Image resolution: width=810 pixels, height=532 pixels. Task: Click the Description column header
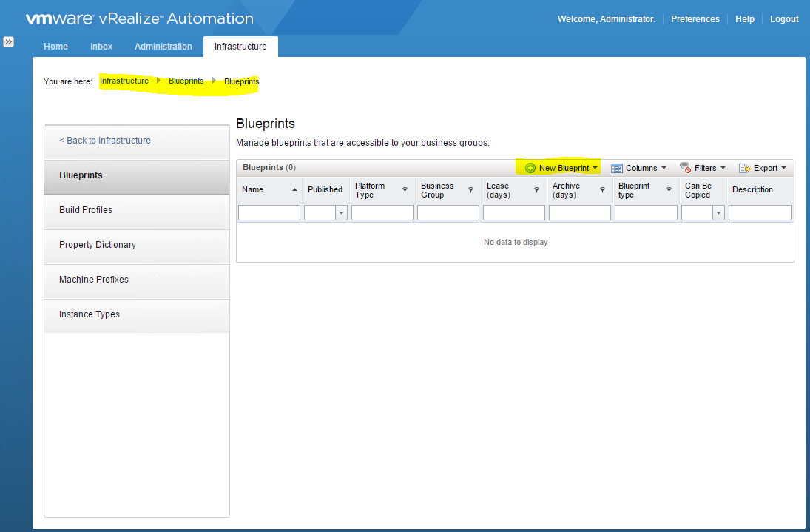coord(760,189)
